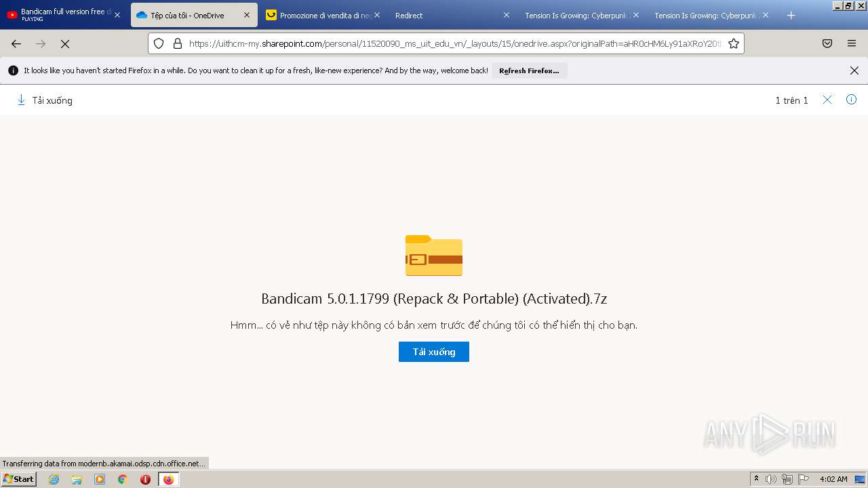
Task: Close the Bandicam YouTube tab
Action: [x=117, y=15]
